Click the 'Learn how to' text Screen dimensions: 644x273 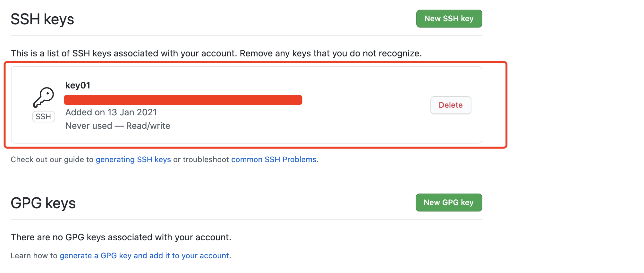[34, 256]
